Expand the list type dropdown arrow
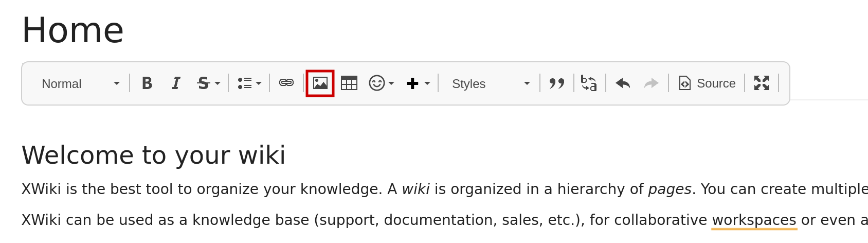Image resolution: width=868 pixels, height=243 pixels. [259, 83]
